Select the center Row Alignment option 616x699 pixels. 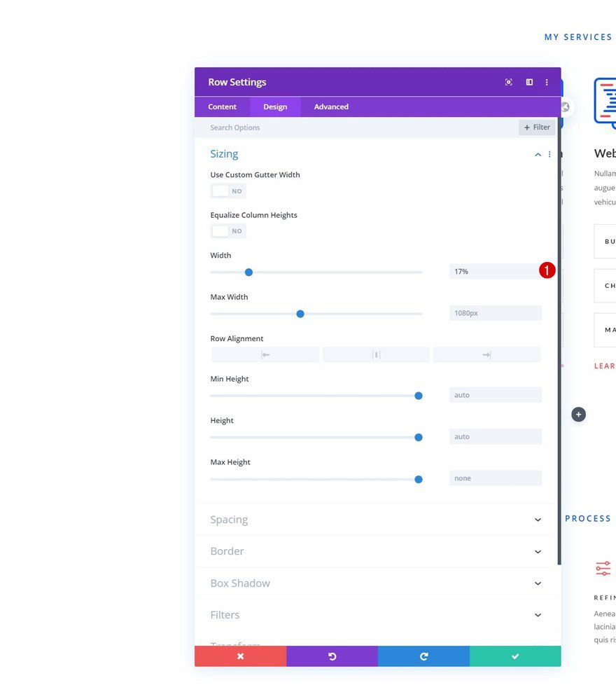[x=375, y=354]
